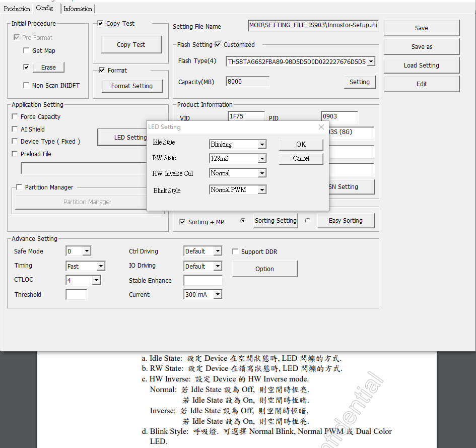Image resolution: width=476 pixels, height=448 pixels.
Task: Open the Current dropdown
Action: tap(218, 294)
